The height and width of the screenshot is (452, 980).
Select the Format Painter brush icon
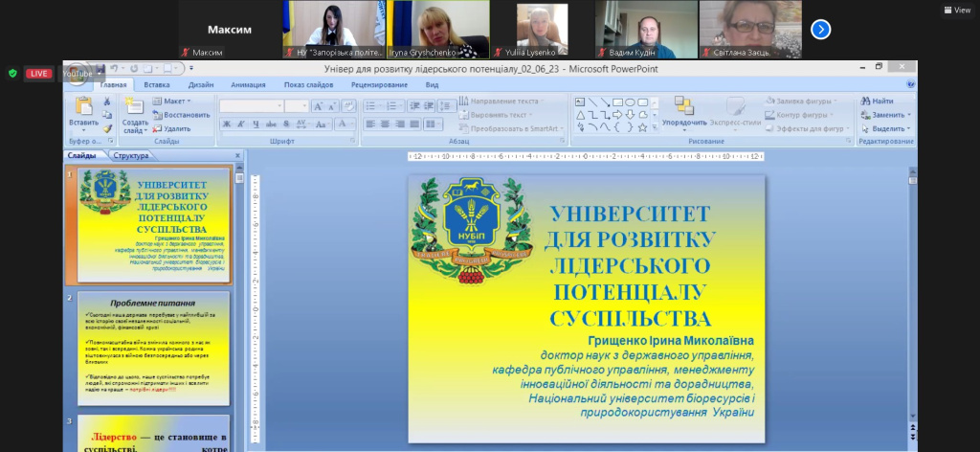pos(107,128)
